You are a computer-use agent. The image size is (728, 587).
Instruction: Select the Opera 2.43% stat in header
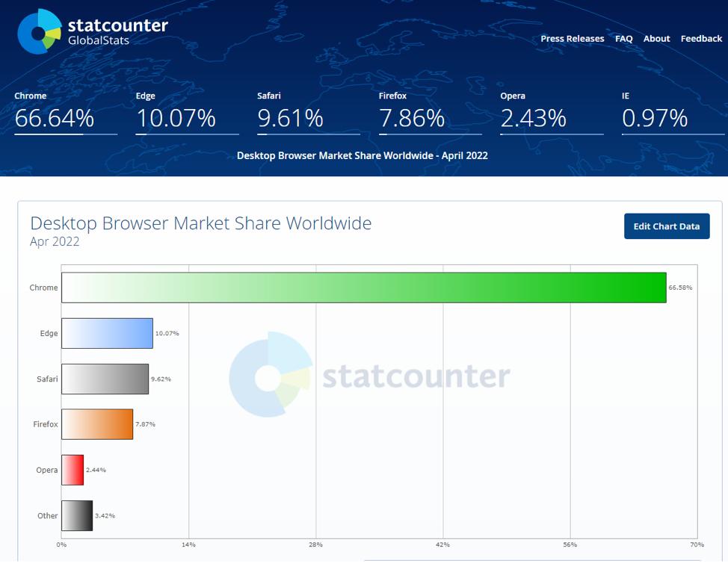[552, 113]
